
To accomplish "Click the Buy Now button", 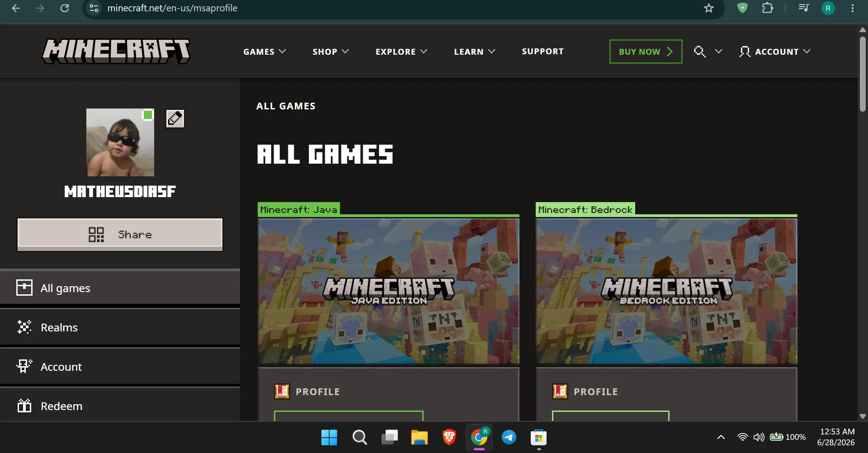I will click(x=646, y=52).
